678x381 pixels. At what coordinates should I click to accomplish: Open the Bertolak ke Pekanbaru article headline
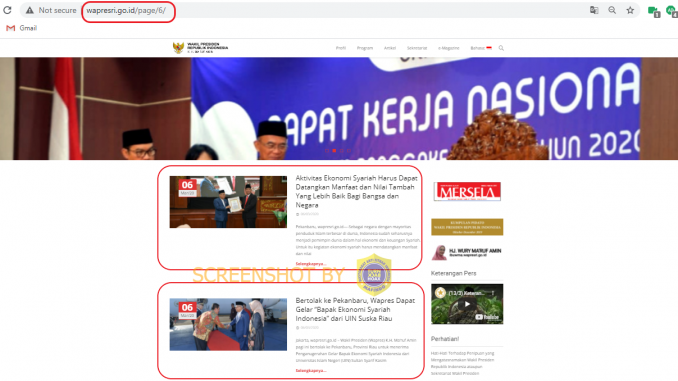click(x=355, y=309)
